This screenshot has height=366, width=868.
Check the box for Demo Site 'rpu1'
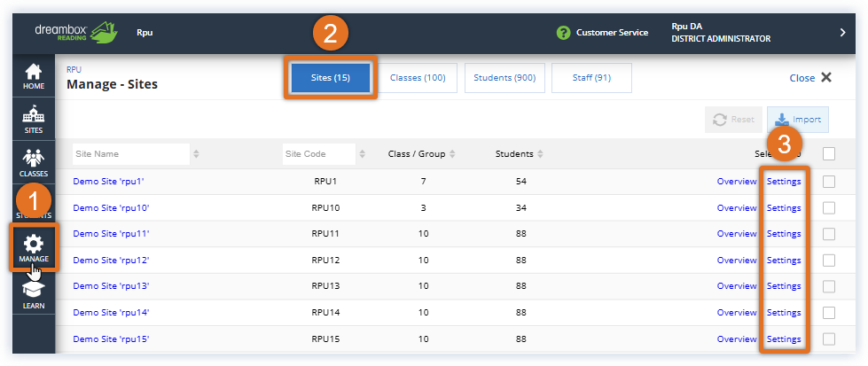point(829,182)
